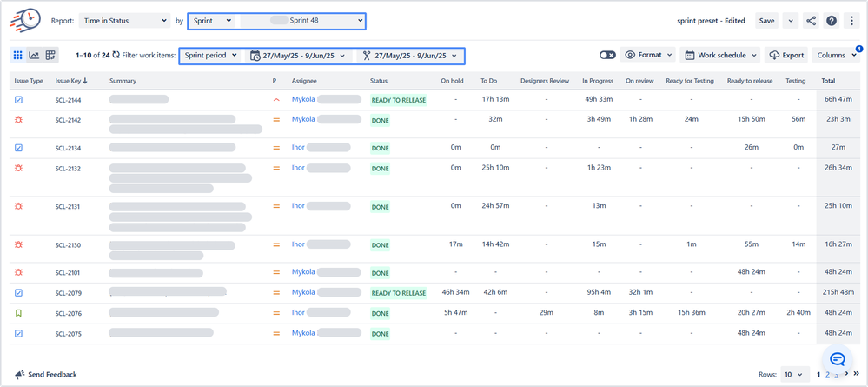Go to the next page arrow

846,374
